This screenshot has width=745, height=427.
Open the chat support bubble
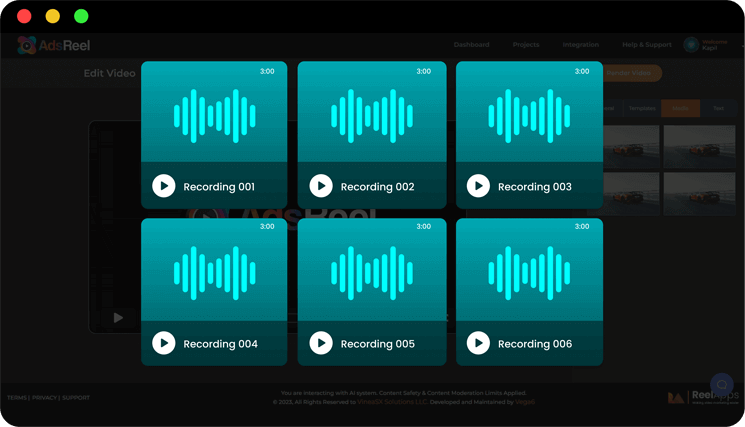coord(721,385)
